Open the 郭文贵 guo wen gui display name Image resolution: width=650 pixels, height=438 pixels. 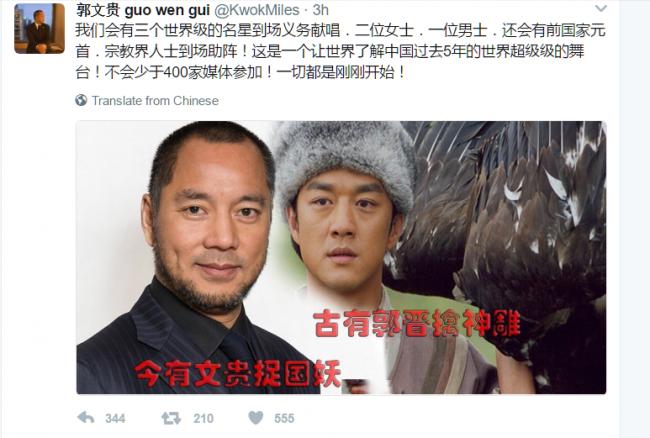pos(143,10)
